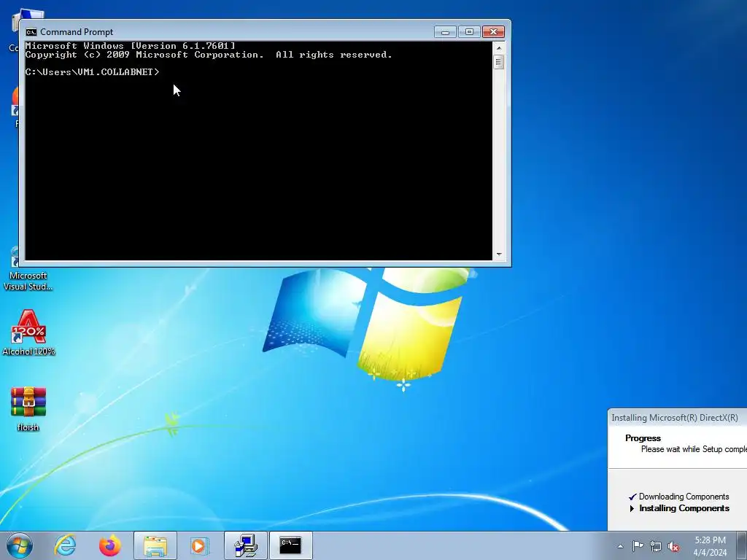
Task: Maximize the Command Prompt window
Action: pos(469,32)
